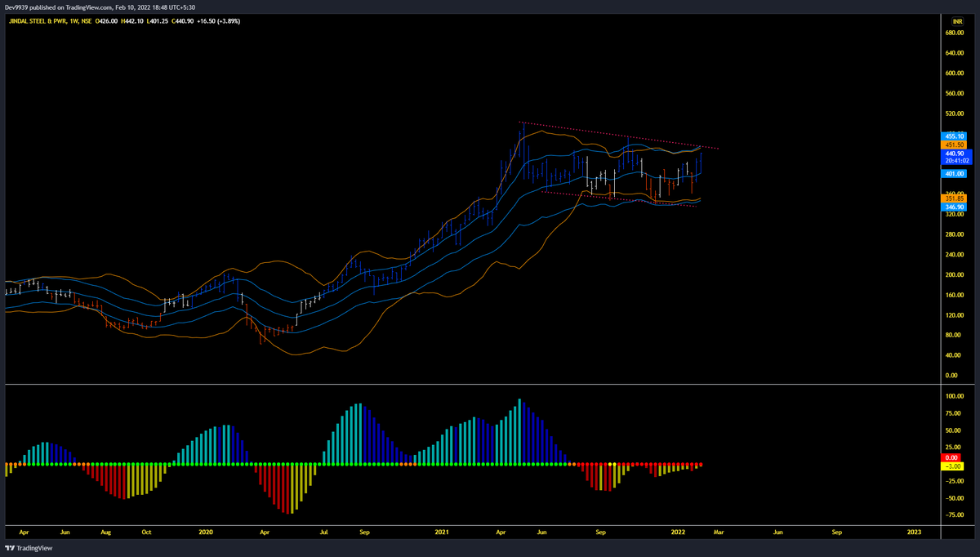Image resolution: width=980 pixels, height=557 pixels.
Task: Click the Oct label on time axis
Action: (x=146, y=532)
